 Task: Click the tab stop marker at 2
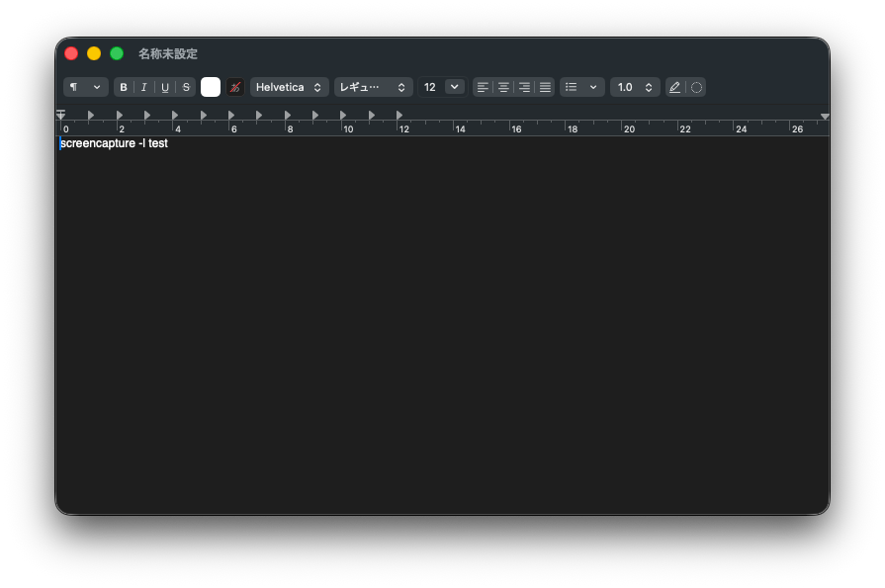click(120, 115)
